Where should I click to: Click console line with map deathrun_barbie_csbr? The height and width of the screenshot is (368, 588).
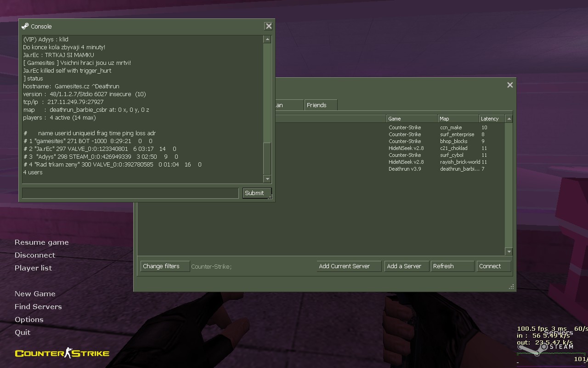pyautogui.click(x=86, y=109)
